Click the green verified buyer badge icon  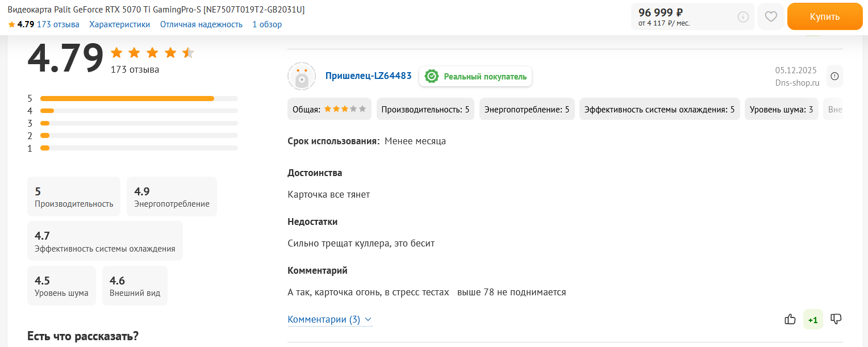(432, 76)
